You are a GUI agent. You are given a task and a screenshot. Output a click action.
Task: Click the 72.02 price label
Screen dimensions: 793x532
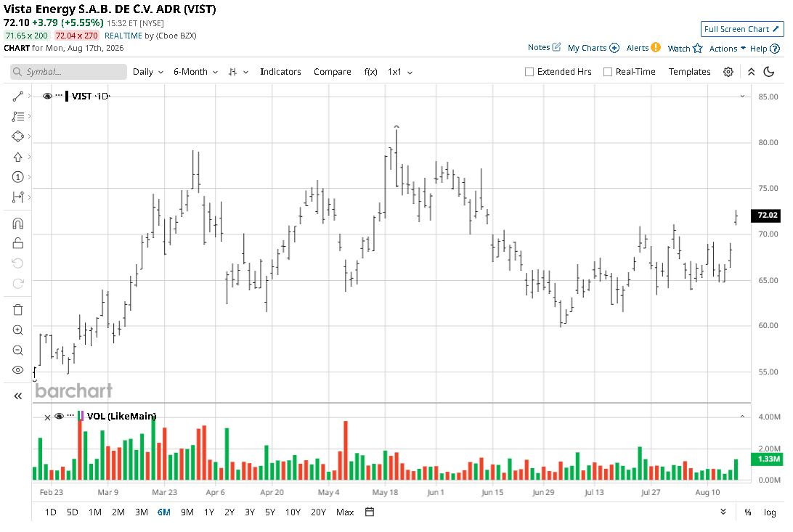[x=767, y=216]
